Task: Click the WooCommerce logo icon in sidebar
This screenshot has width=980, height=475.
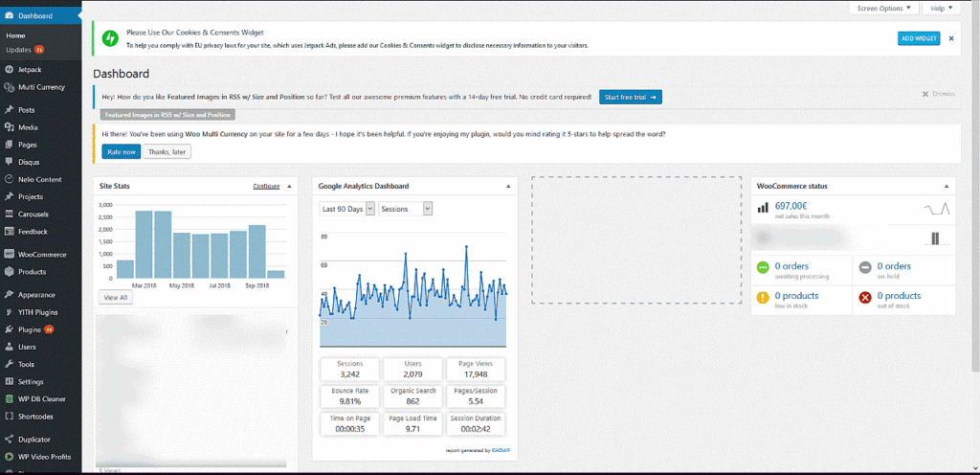Action: click(9, 255)
